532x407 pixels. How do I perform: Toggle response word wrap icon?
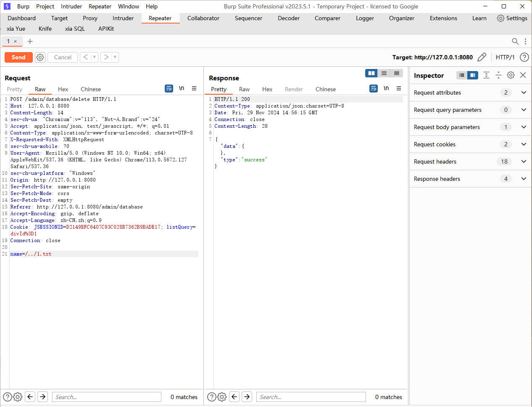tap(374, 88)
